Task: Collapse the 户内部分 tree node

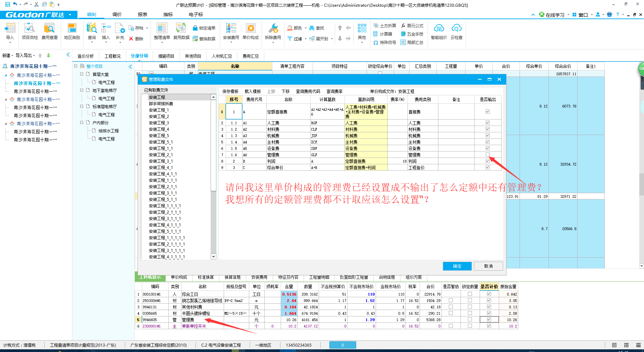Action: coord(82,123)
